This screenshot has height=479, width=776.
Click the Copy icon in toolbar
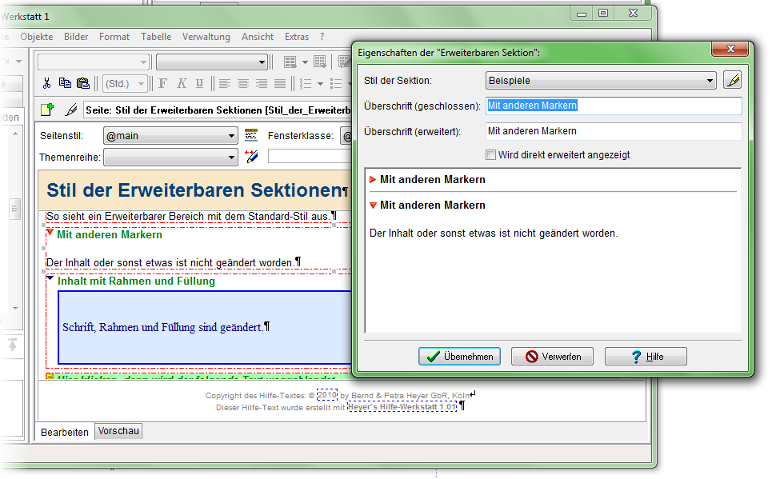(x=65, y=83)
